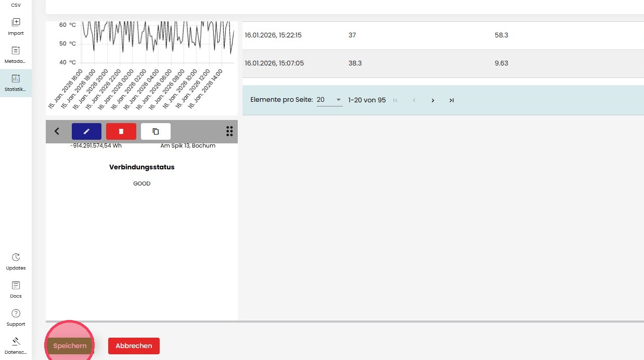The image size is (644, 360).
Task: Click the red delete widget button
Action: click(121, 131)
